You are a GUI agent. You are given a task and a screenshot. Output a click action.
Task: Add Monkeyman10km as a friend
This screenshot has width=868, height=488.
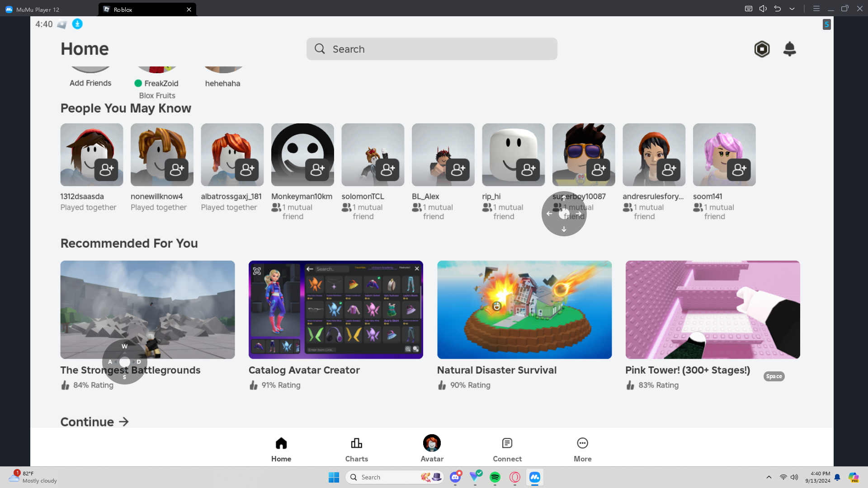click(x=317, y=170)
